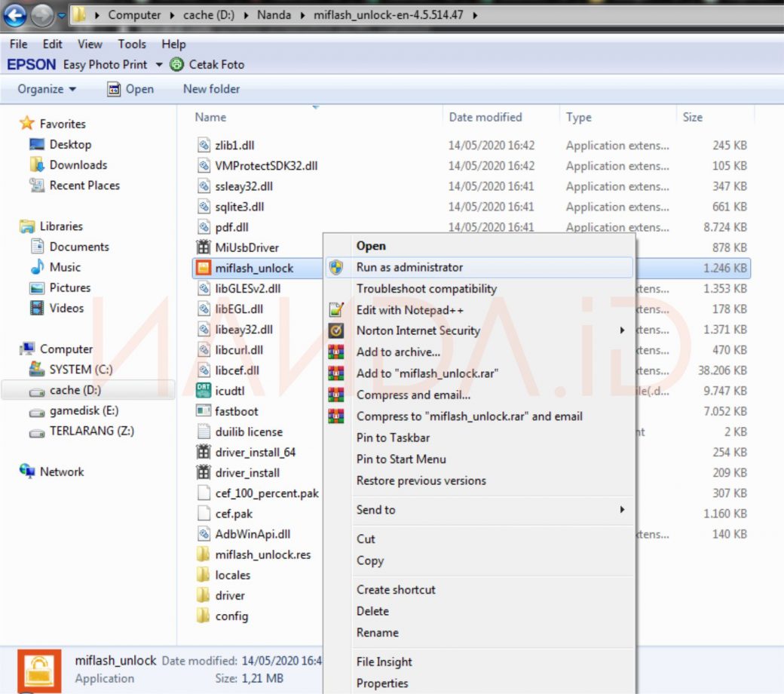Click the Notepad++ icon in context menu
This screenshot has height=694, width=784.
click(x=336, y=310)
